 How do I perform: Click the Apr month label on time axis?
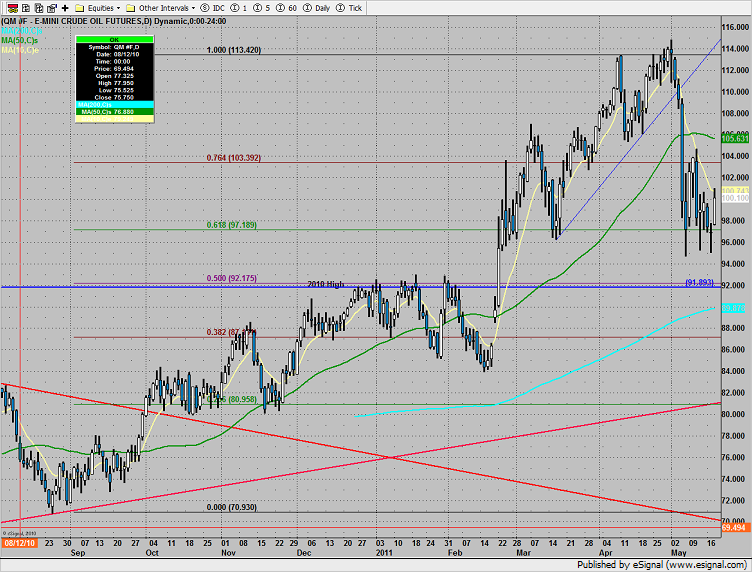click(606, 553)
